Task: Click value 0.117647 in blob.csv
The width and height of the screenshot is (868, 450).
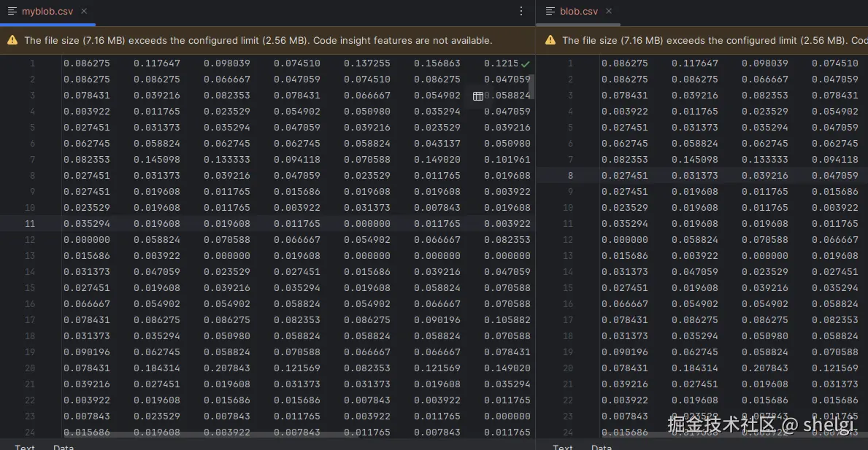Action: click(x=695, y=63)
